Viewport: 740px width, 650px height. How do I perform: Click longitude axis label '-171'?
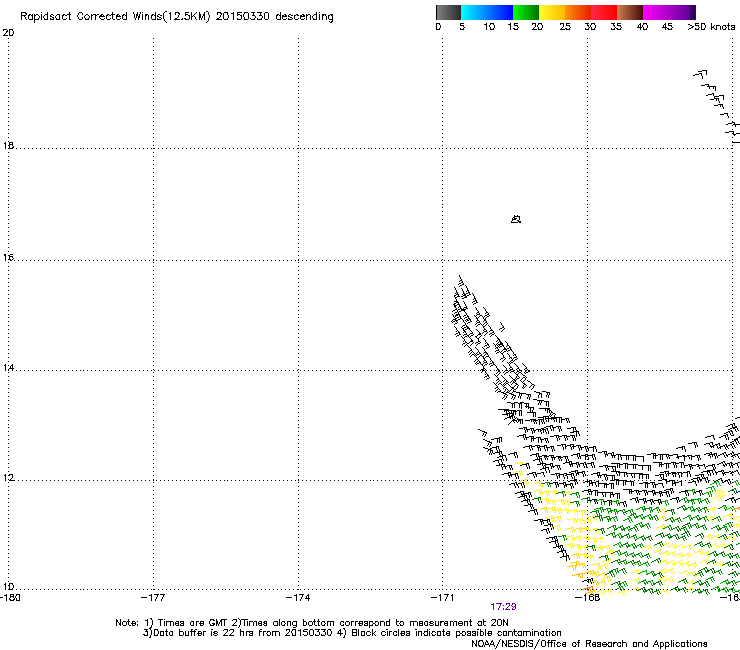442,598
